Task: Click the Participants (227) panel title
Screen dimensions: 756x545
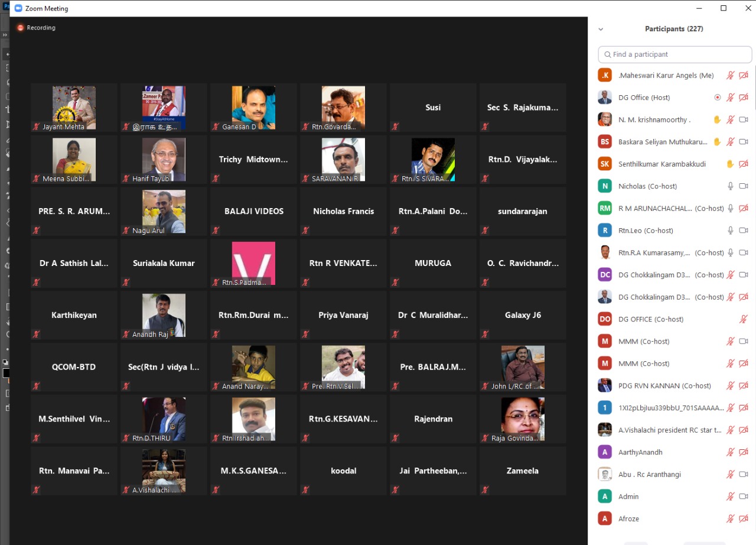Action: (x=674, y=29)
